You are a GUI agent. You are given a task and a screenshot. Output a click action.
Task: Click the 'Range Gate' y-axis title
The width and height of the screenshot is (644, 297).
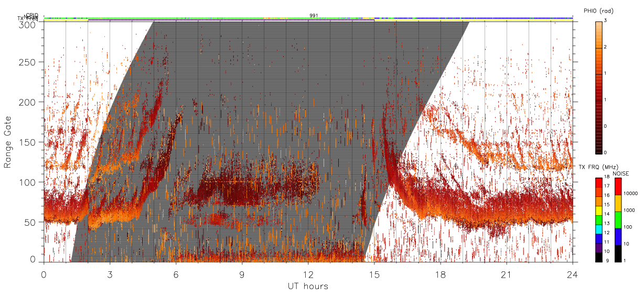8,142
